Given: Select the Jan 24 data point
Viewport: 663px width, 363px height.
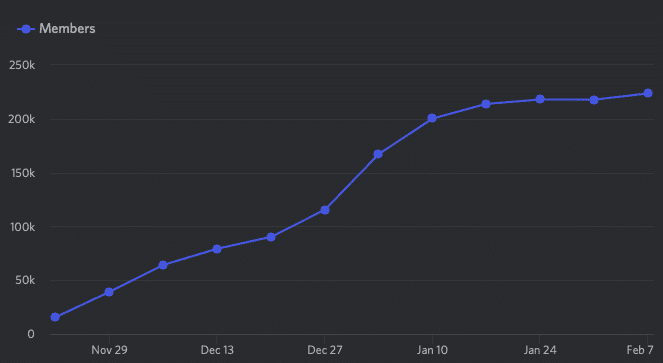Looking at the screenshot, I should (x=540, y=99).
